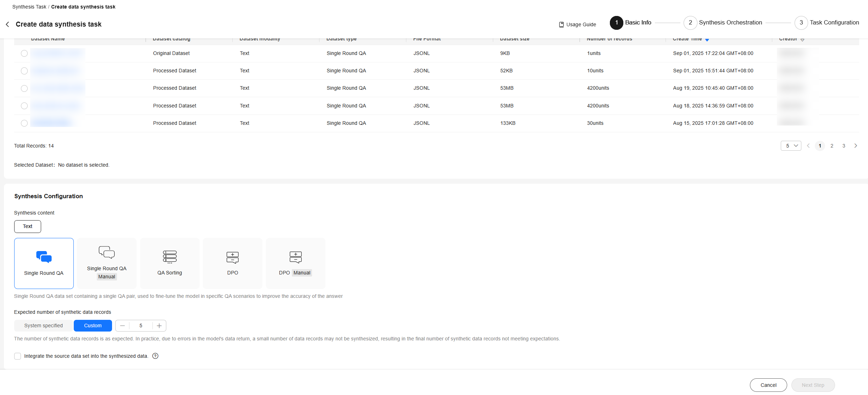Viewport: 868px width, 395px height.
Task: Switch to System specified record count
Action: click(x=43, y=326)
